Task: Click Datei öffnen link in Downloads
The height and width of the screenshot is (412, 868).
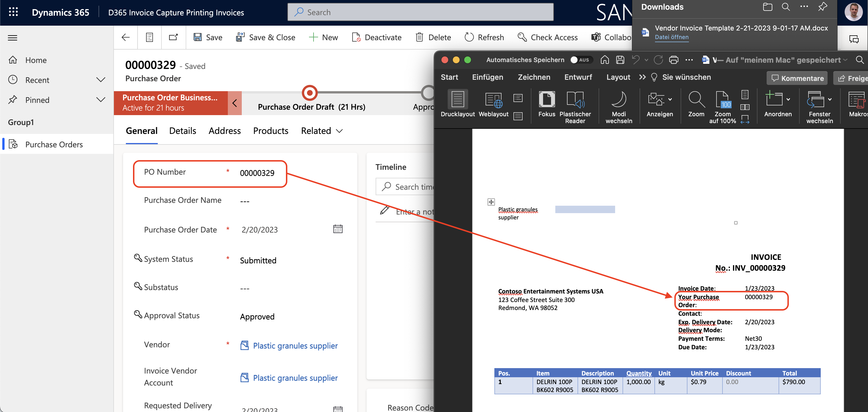Action: click(672, 37)
